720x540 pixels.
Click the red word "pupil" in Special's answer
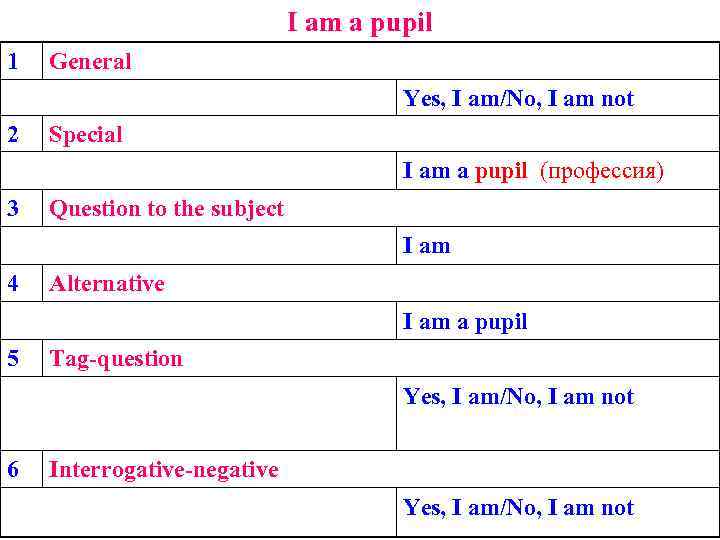pos(501,171)
